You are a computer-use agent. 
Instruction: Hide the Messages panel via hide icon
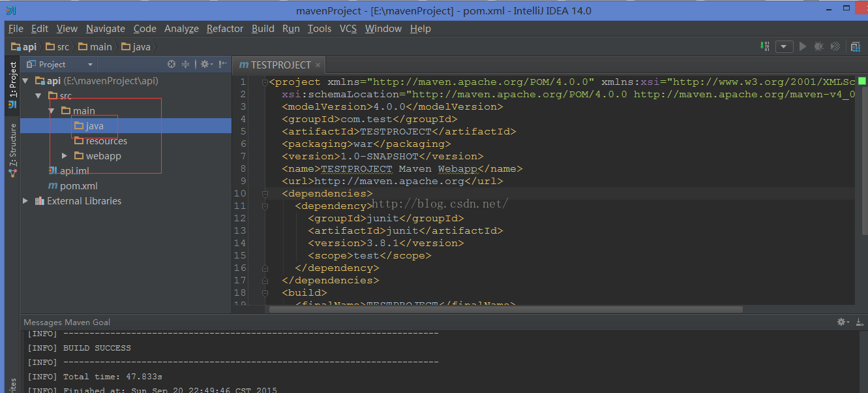click(x=859, y=322)
